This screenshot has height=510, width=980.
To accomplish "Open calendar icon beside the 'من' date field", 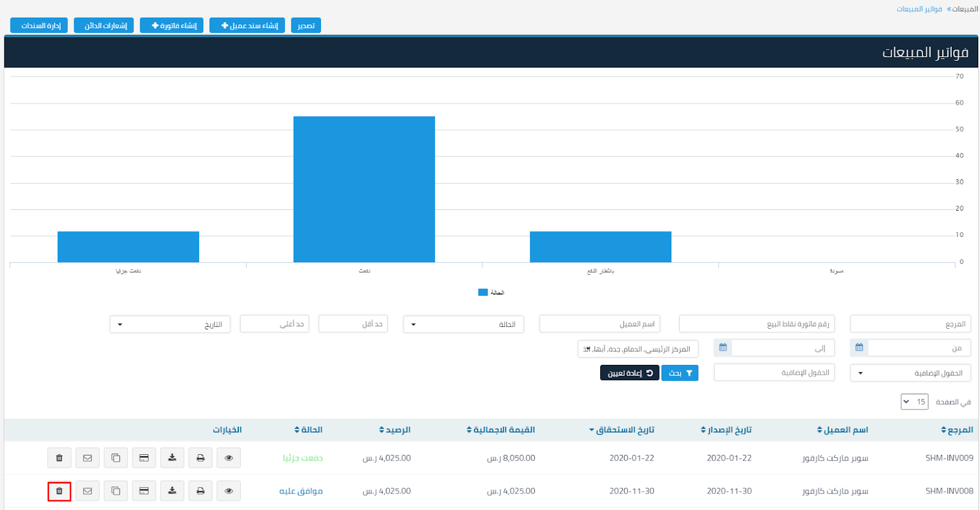I will click(859, 348).
